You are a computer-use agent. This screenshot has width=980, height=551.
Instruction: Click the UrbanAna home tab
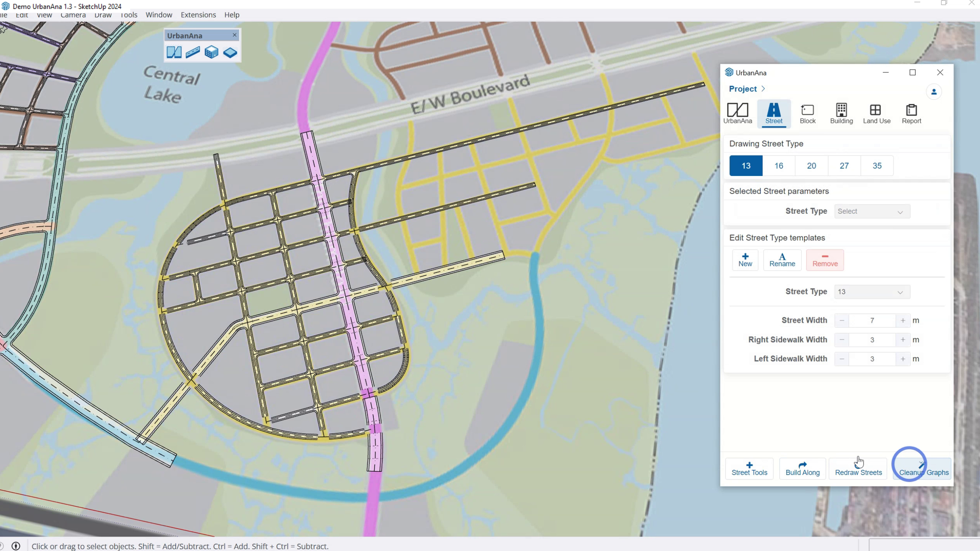pyautogui.click(x=738, y=113)
